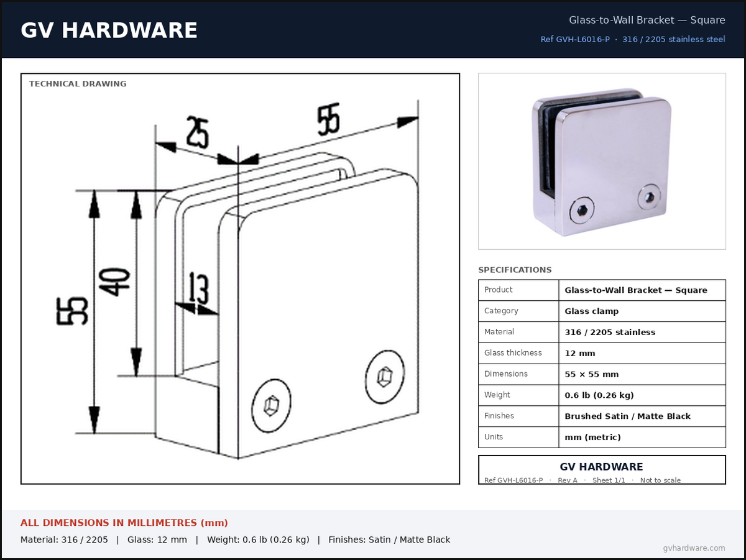Click the GV HARDWARE title block name
Screen dimensions: 746x560
[x=602, y=467]
